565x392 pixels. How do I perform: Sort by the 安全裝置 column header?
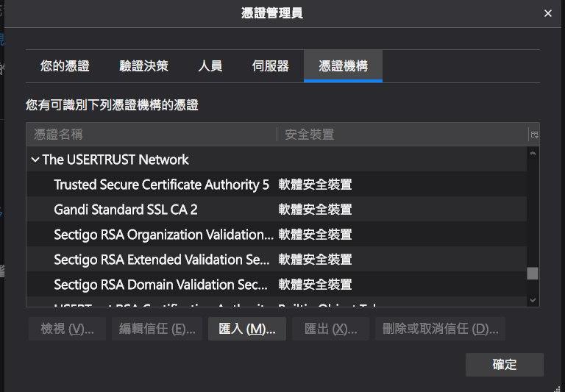[x=402, y=135]
